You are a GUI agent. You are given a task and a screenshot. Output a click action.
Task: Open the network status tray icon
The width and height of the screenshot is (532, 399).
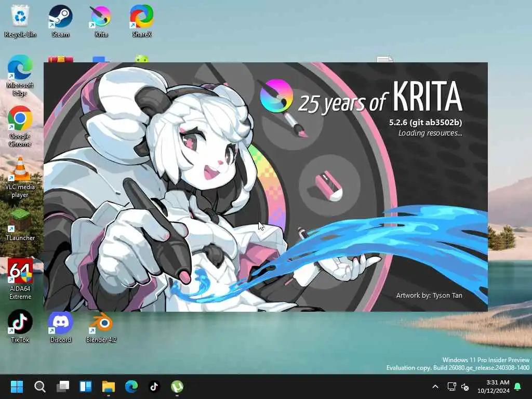click(451, 387)
